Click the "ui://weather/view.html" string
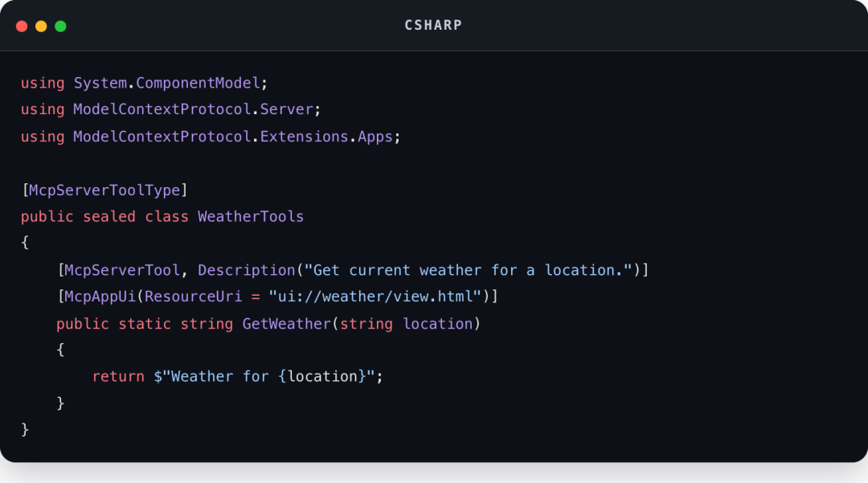This screenshot has width=868, height=483. coord(375,297)
